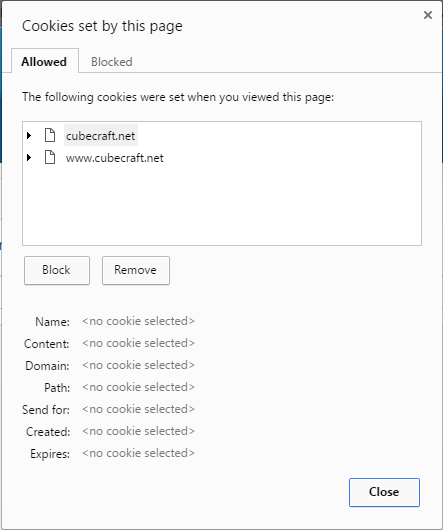Screen dimensions: 443x530
Task: Dismiss dialog with the X icon
Action: coord(428,15)
